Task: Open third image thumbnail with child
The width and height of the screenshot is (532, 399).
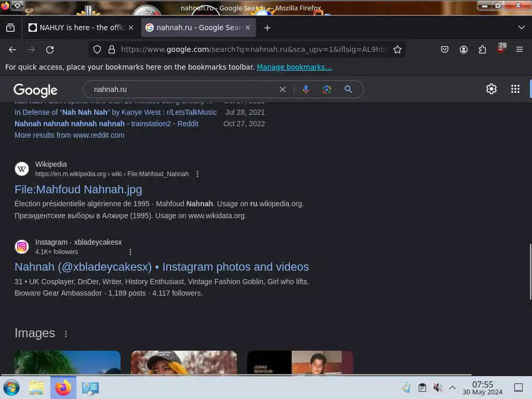Action: pos(300,363)
